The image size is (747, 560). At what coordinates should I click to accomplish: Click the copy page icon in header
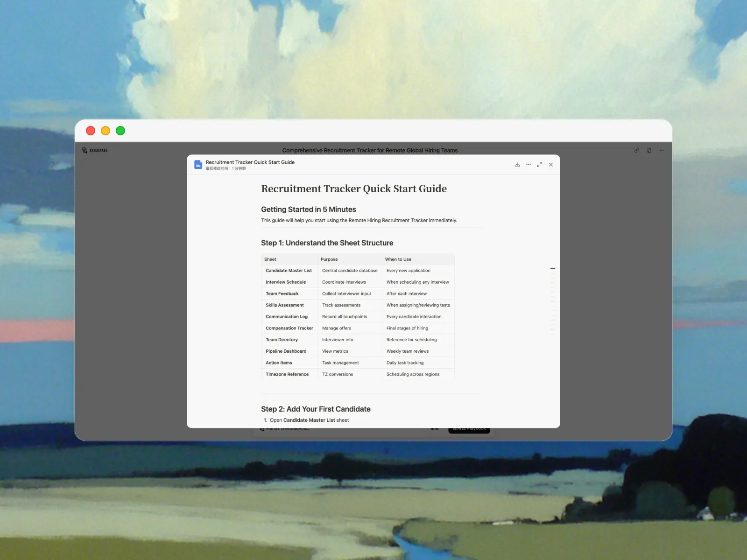point(649,150)
